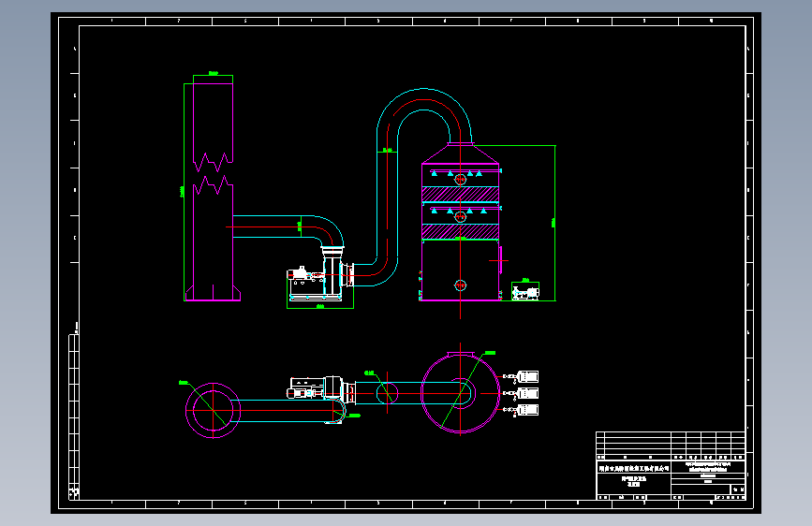
Task: Click the company name cell in title block
Action: coord(634,468)
